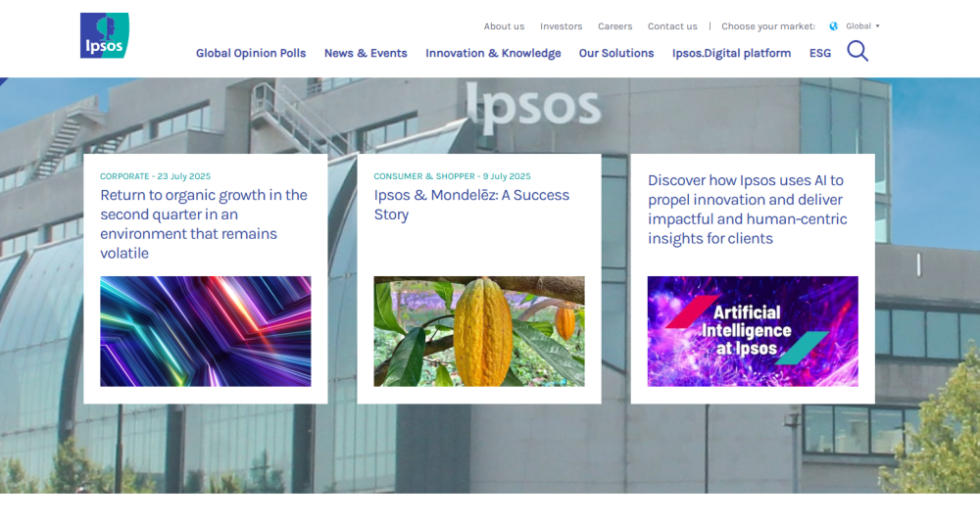This screenshot has height=525, width=980.
Task: Click the Artificial Intelligence at Ipsos banner image
Action: point(753,331)
